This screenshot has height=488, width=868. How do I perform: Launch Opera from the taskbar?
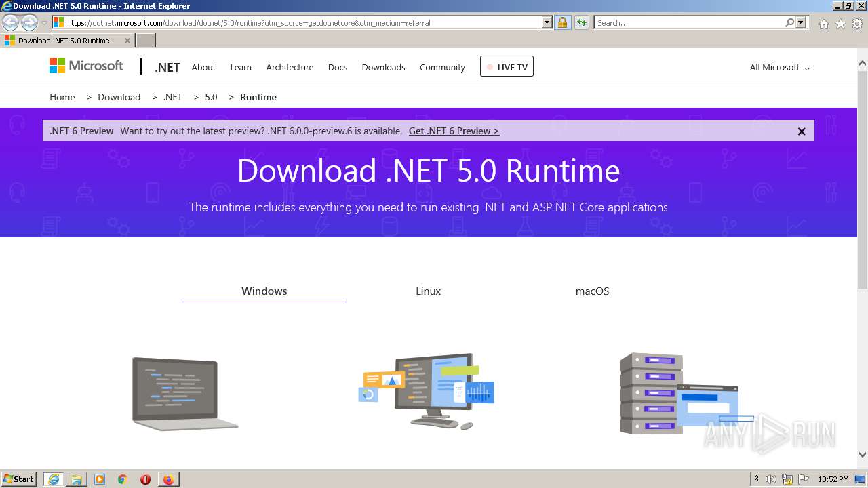point(145,479)
